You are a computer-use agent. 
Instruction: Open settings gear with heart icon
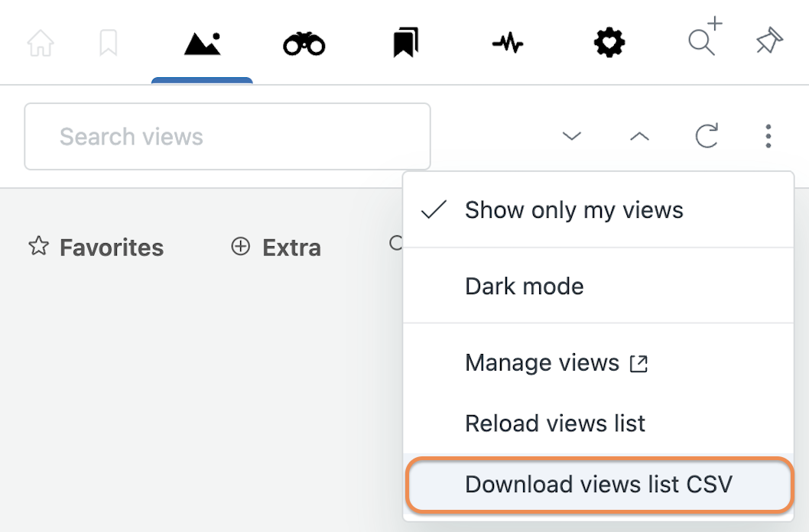point(609,44)
